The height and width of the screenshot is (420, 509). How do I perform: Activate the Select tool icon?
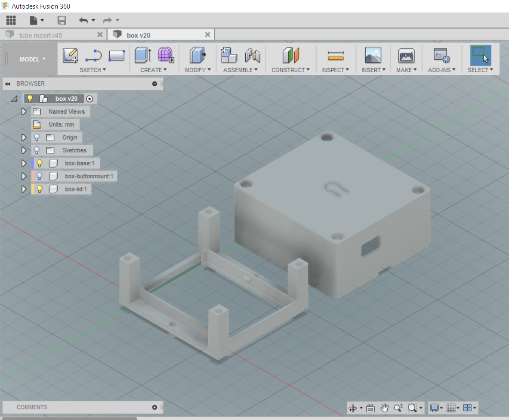coord(481,55)
